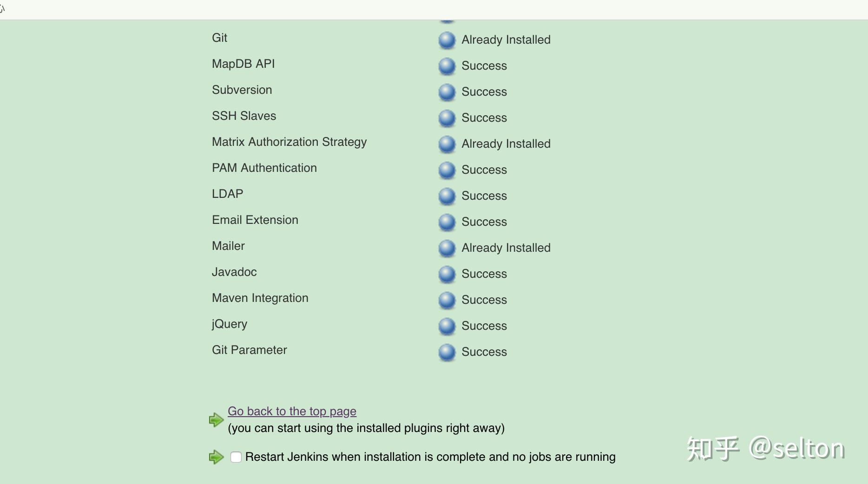Image resolution: width=868 pixels, height=484 pixels.
Task: Open the Go back to the top page link
Action: (x=292, y=411)
